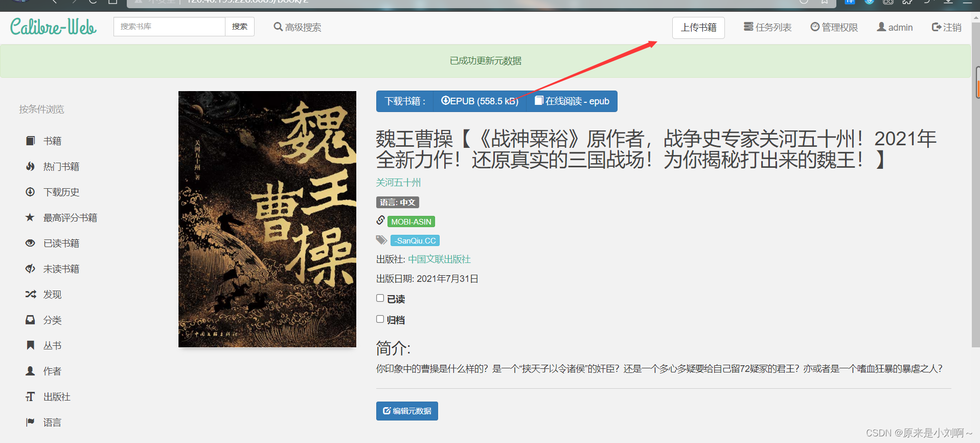
Task: Click the chain link icon before MOBI-ASIN
Action: coord(380,220)
